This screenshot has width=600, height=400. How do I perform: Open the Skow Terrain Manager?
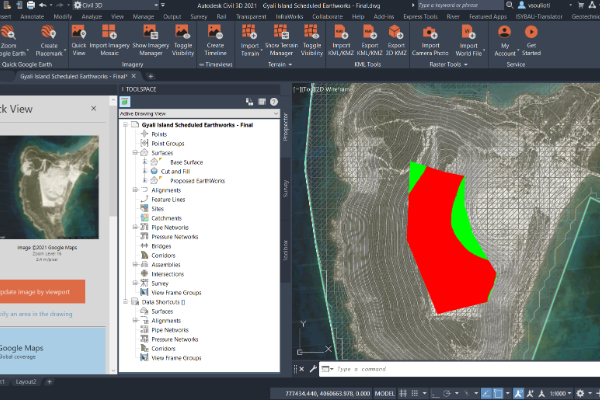click(281, 33)
